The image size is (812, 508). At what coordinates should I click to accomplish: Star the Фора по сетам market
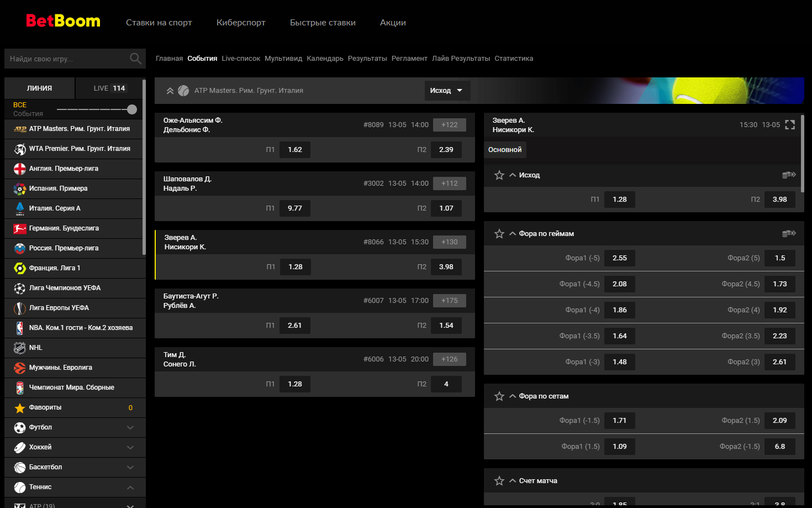pyautogui.click(x=499, y=396)
